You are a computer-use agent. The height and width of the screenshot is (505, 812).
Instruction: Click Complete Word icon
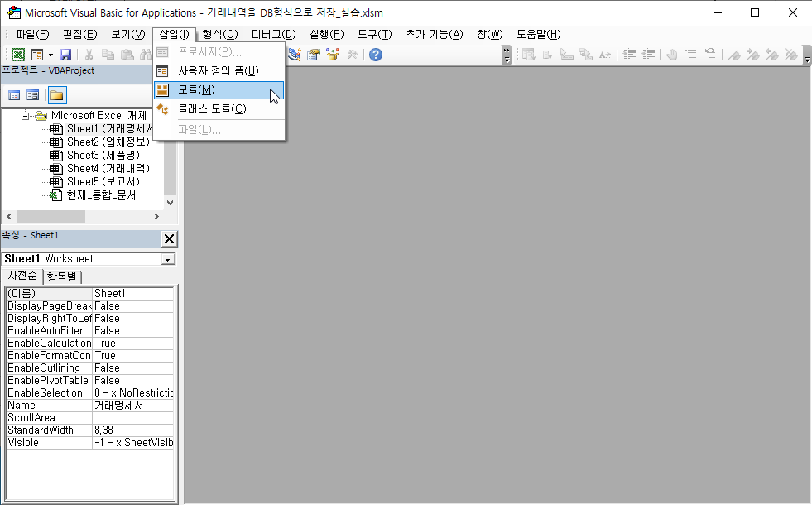[x=605, y=55]
